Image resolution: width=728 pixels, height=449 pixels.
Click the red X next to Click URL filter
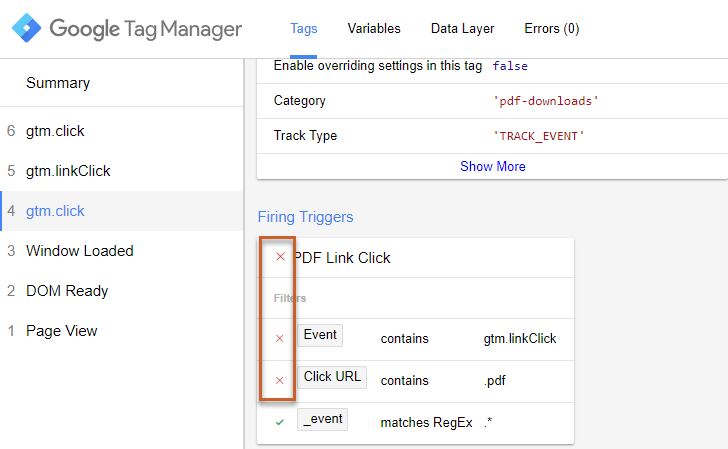point(280,380)
